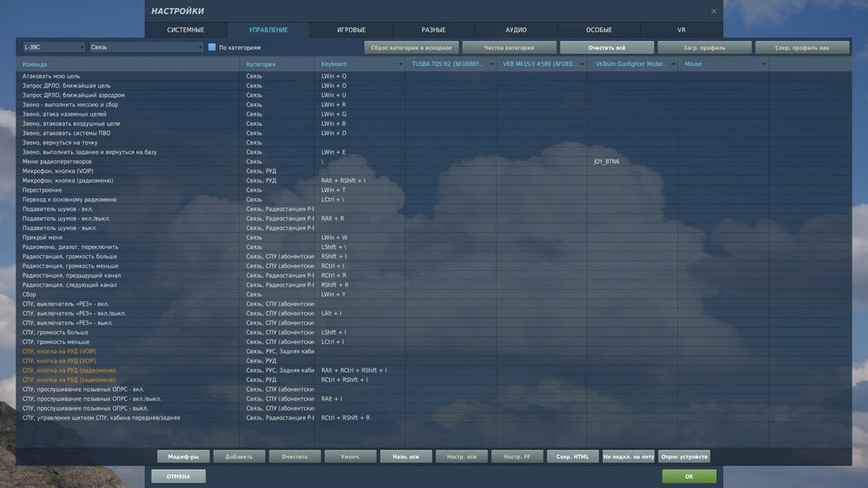Select «СПУ, прослушивание позывных ОПРС - выкл.»
Viewport: 868px width, 488px height.
tap(434, 408)
